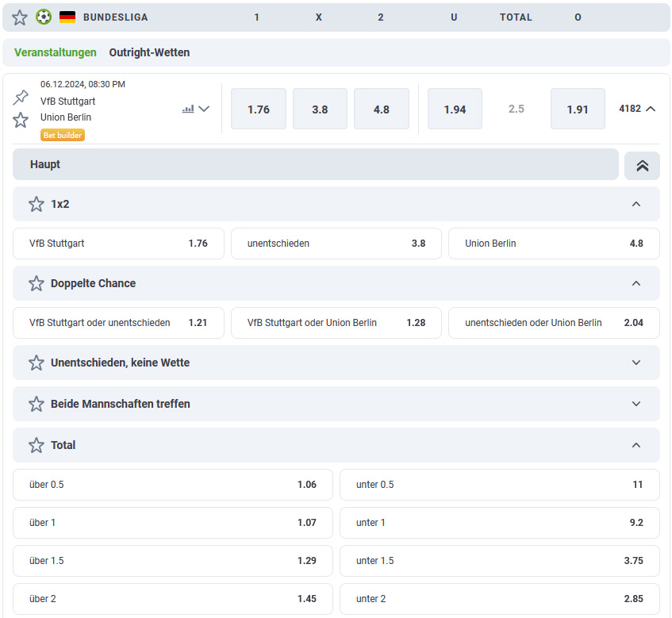Click the BUNDESLIGA league title
This screenshot has height=618, width=672.
click(116, 17)
